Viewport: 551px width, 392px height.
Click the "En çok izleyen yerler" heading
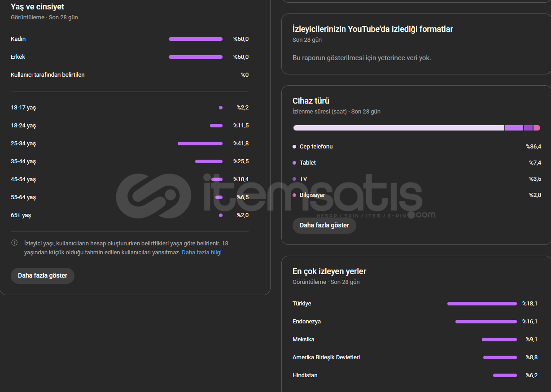(x=329, y=271)
